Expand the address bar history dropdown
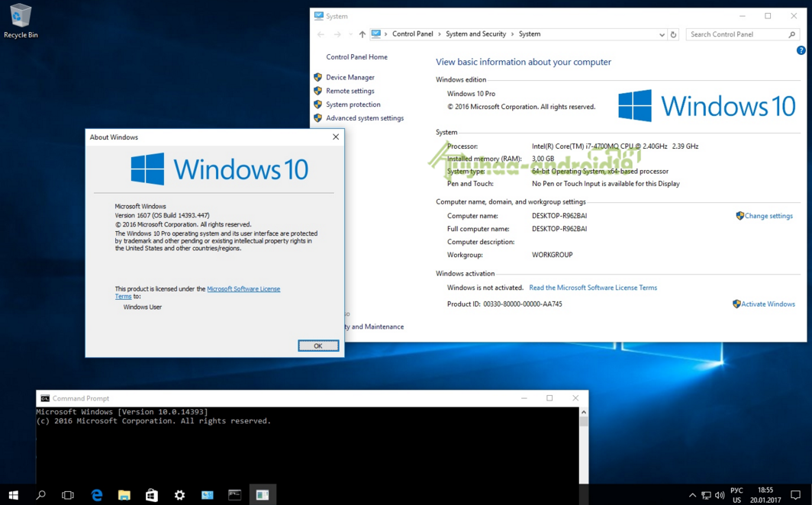 pos(662,34)
